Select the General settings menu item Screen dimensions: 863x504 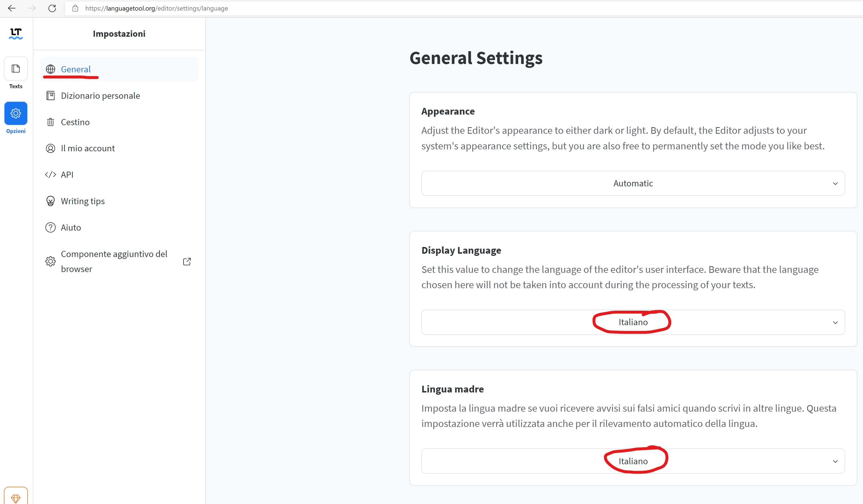[x=76, y=69]
